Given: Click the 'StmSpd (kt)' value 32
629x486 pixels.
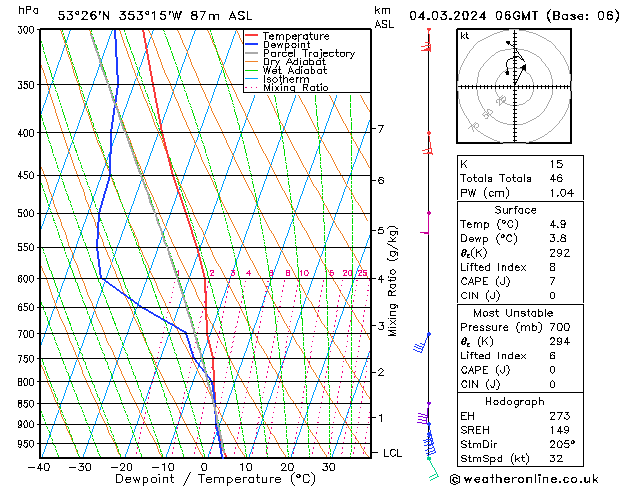Looking at the screenshot, I should [556, 458].
